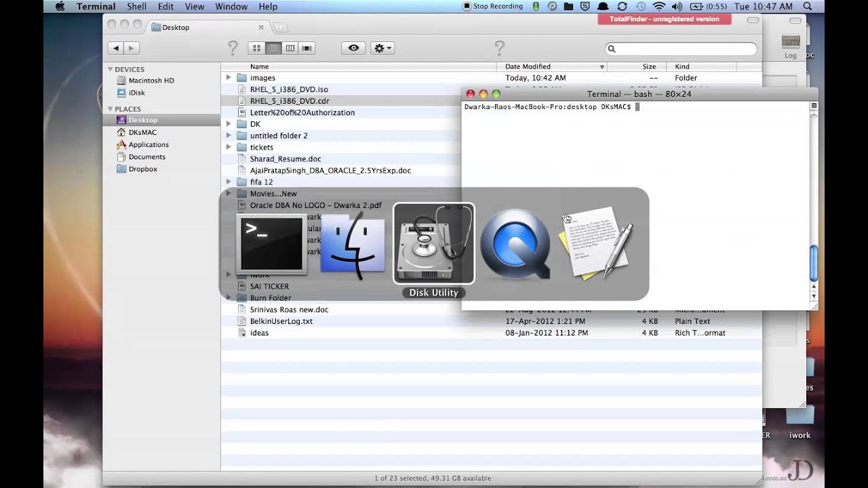Open DKsMAC home in sidebar

[142, 132]
